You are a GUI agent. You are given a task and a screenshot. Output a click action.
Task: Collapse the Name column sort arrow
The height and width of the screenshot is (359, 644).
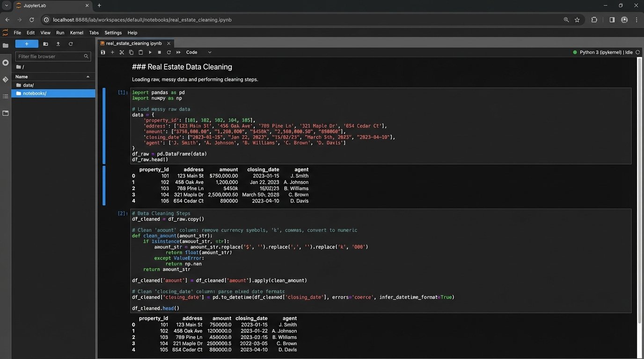click(x=88, y=76)
